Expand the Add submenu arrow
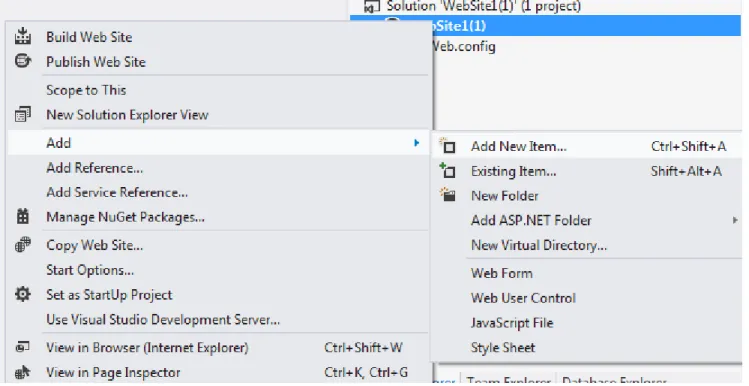 coord(417,143)
